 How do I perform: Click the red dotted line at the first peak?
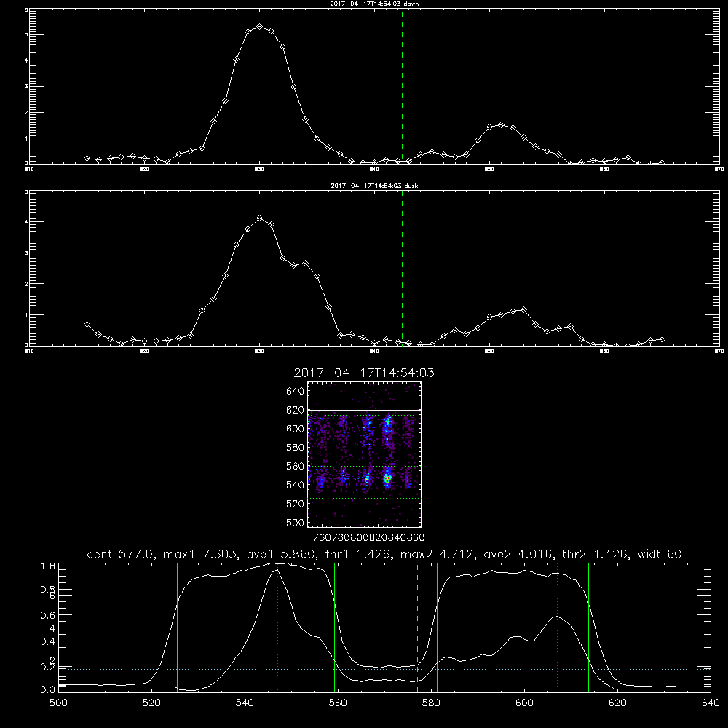coord(277,628)
